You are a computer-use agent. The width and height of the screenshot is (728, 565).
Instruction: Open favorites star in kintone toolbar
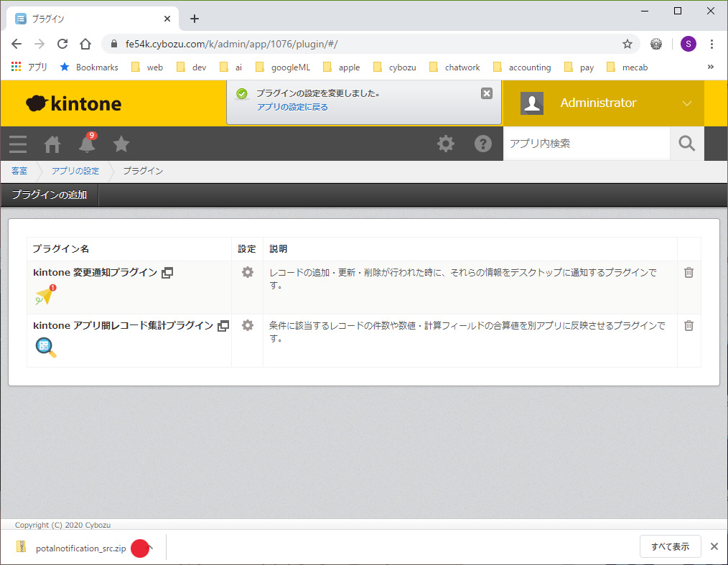(121, 144)
